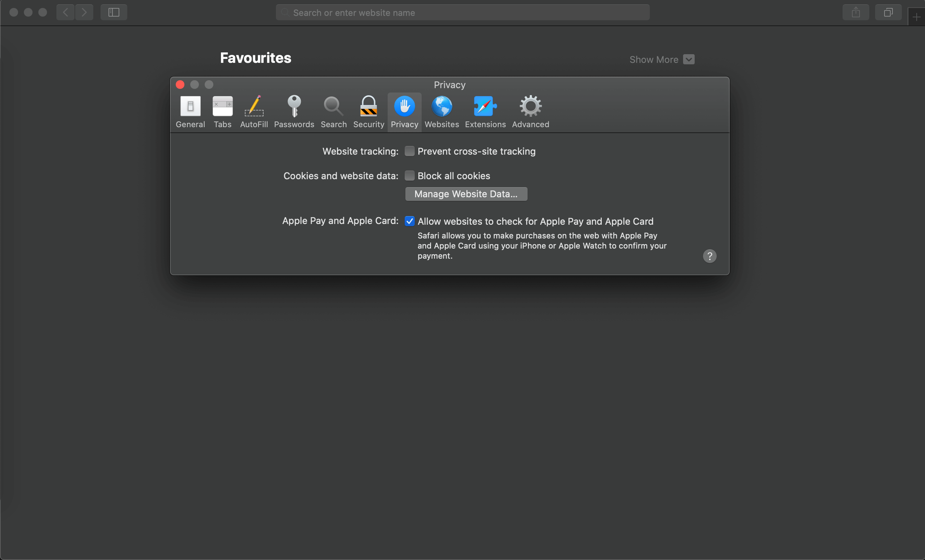The image size is (925, 560).
Task: Open the Extensions preferences pane
Action: (485, 112)
